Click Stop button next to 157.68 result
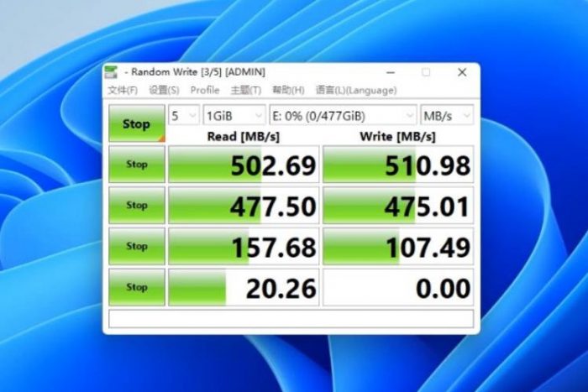 (x=137, y=246)
